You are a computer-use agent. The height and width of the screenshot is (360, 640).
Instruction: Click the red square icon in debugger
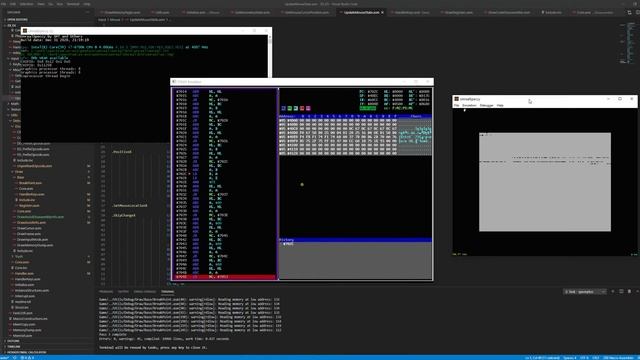tap(302, 108)
